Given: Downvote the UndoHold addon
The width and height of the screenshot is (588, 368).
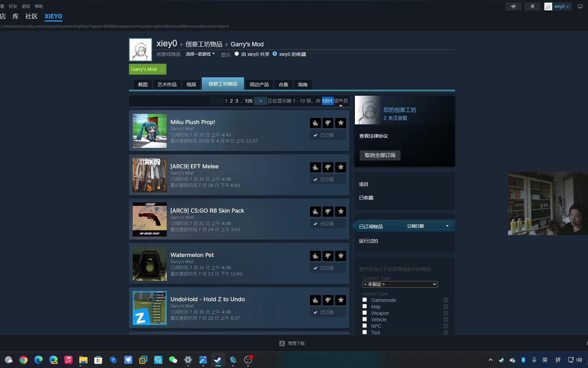Looking at the screenshot, I should [x=328, y=300].
